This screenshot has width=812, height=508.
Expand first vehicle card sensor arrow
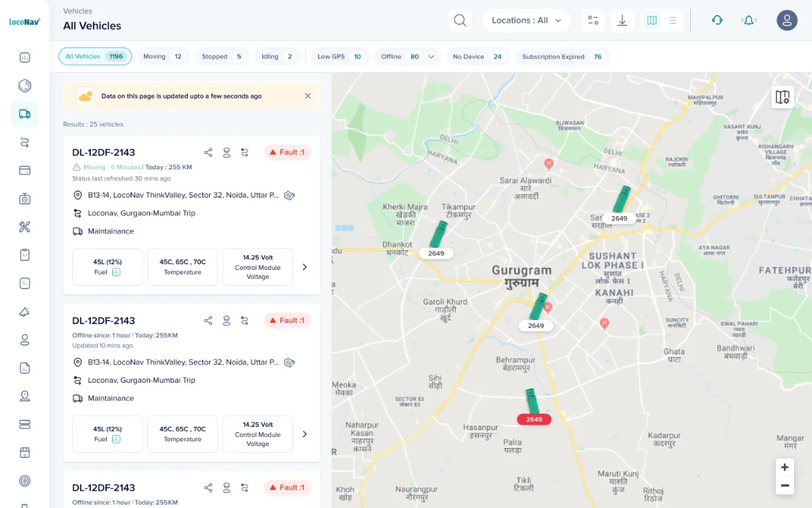click(304, 267)
